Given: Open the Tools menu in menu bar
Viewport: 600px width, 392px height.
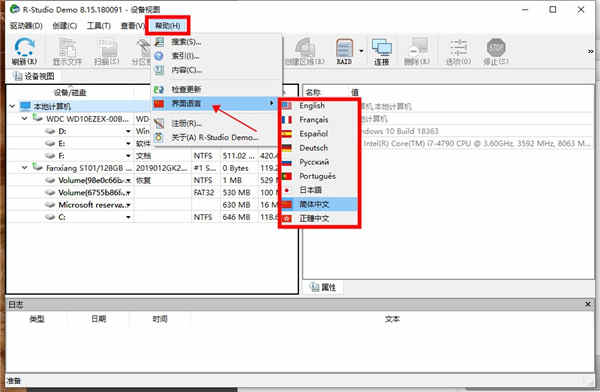Looking at the screenshot, I should pyautogui.click(x=99, y=26).
